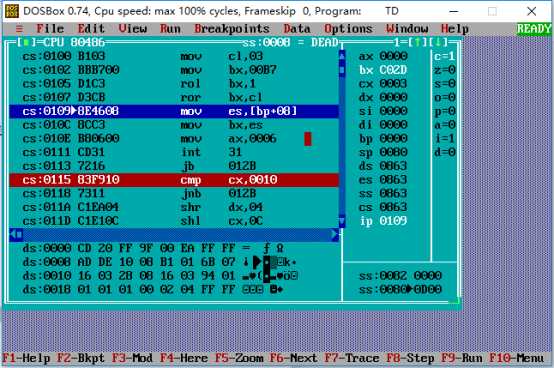
Task: Click the CPU window zoom up arrow
Action: (x=417, y=43)
